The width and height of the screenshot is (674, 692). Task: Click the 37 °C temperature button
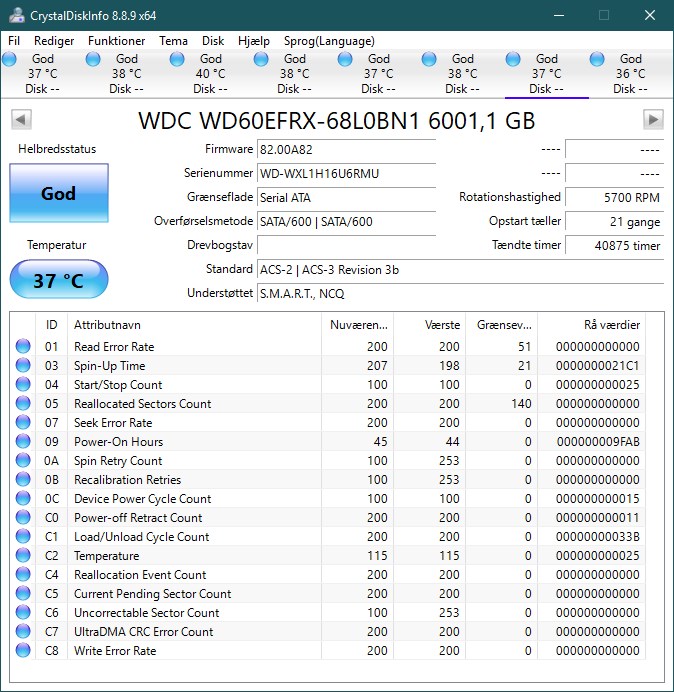point(59,279)
